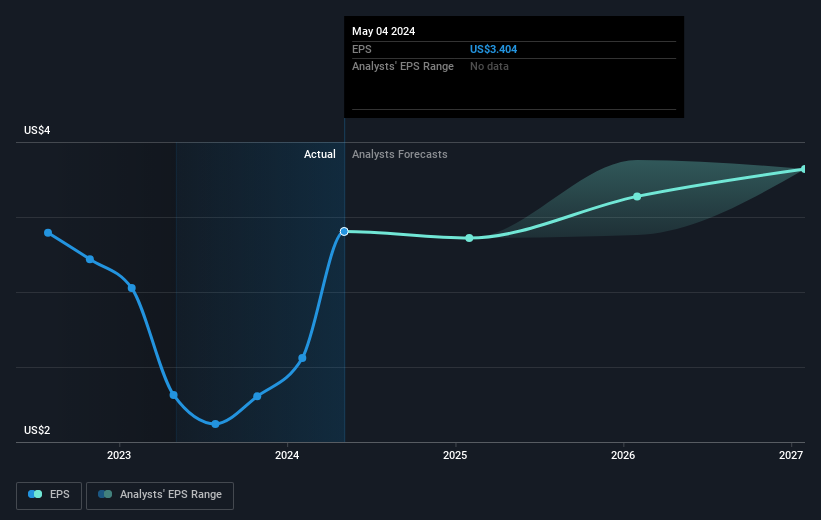Click the lowest EPS data point in 2023
Viewport: 821px width, 520px height.
tap(215, 424)
